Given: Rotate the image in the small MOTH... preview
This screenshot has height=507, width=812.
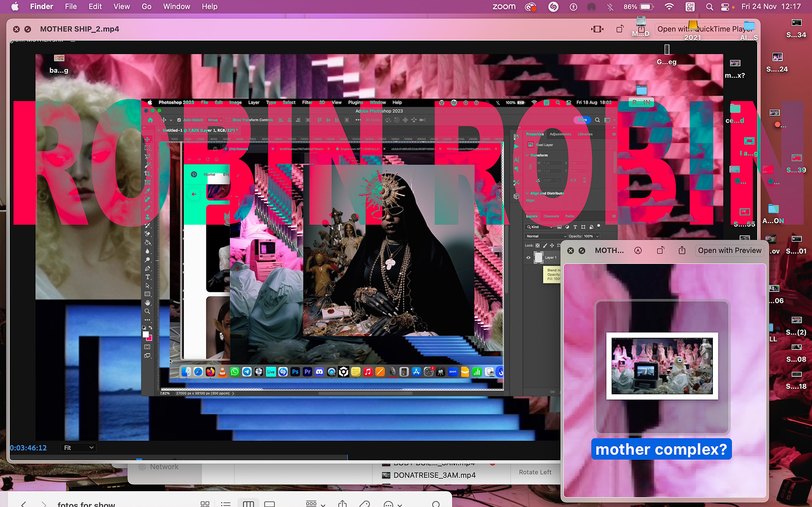Looking at the screenshot, I should pos(660,250).
